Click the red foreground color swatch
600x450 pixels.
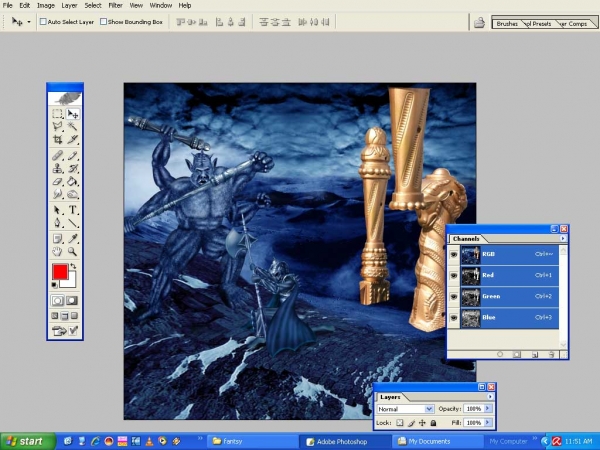[60, 271]
